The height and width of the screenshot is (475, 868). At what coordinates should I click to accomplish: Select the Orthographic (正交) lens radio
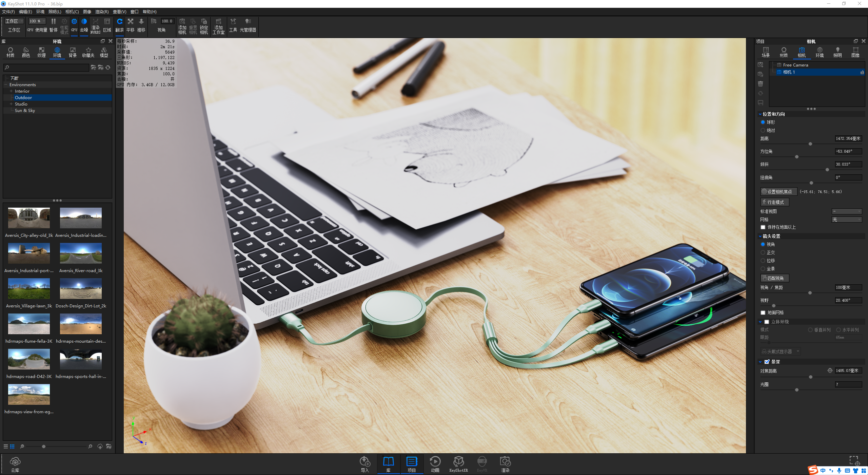(763, 252)
